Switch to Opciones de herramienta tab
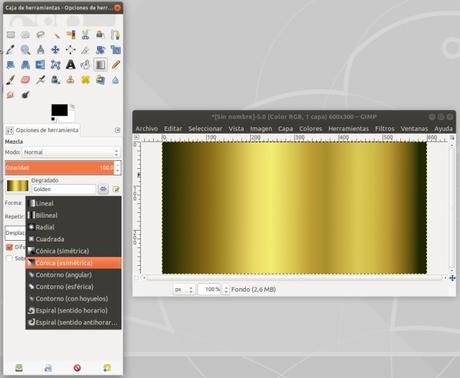Screen dimensions: 460x378 43,130
